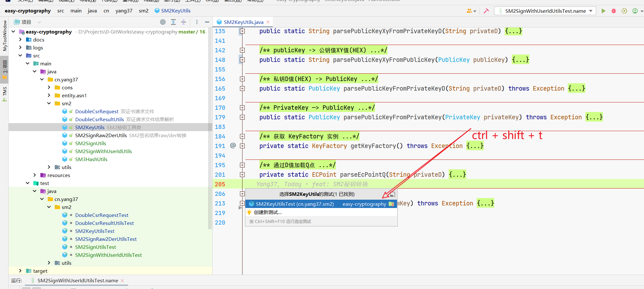Viewport: 644px width, 289px height.
Task: Select SM2KeyUtilsTest in project tree
Action: click(x=95, y=231)
